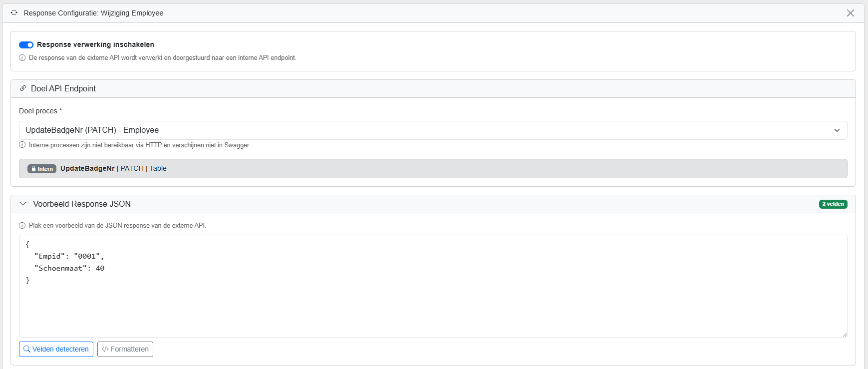Click the Doel proces field label
Viewport: 868px width, 369px height.
38,111
